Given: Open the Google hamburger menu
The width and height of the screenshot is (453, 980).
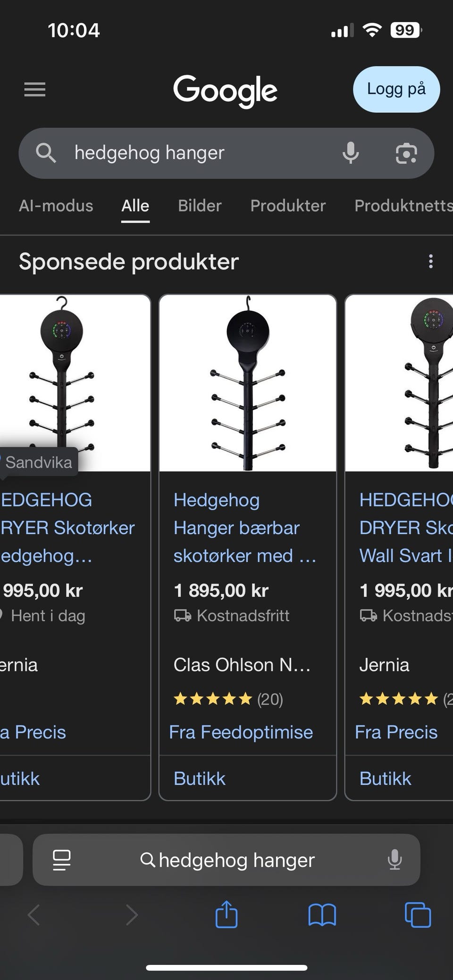Looking at the screenshot, I should click(x=35, y=89).
